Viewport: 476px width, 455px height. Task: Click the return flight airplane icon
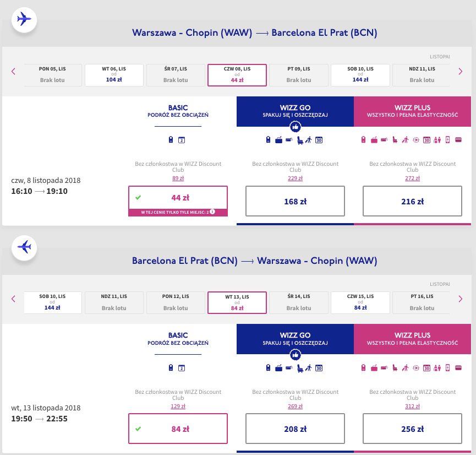pos(24,247)
